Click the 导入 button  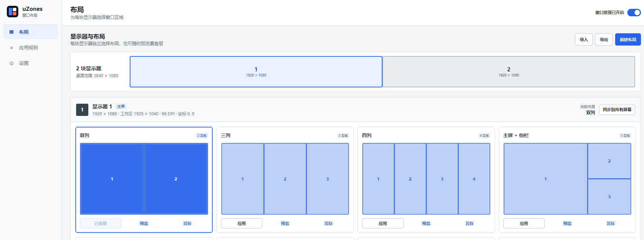pos(584,39)
